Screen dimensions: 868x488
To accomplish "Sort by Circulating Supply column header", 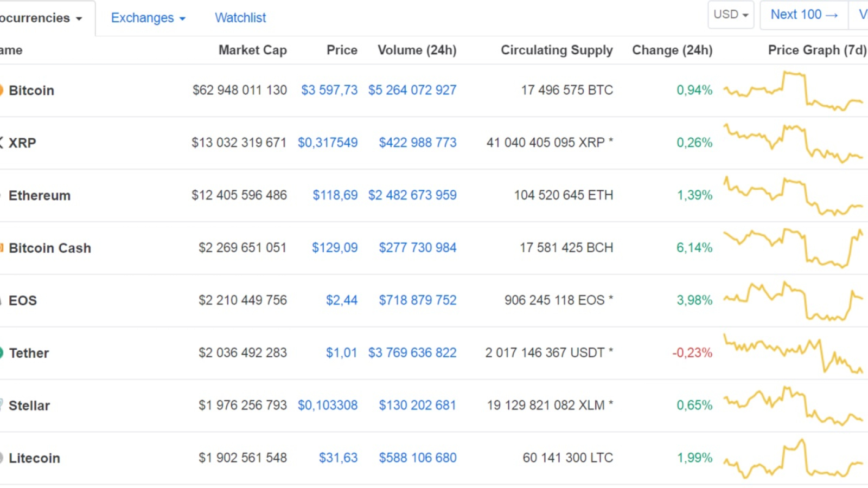I will tap(557, 50).
